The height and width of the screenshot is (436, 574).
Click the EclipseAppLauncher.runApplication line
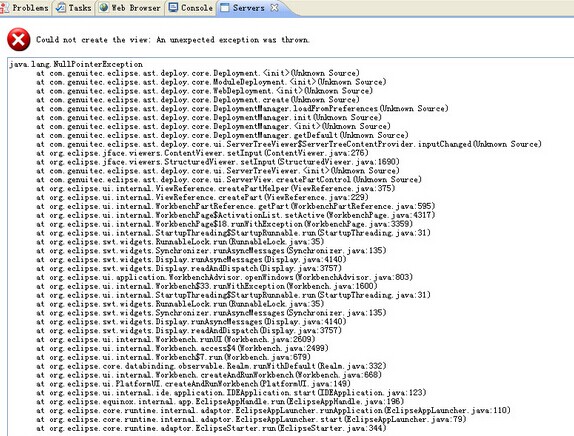point(273,410)
